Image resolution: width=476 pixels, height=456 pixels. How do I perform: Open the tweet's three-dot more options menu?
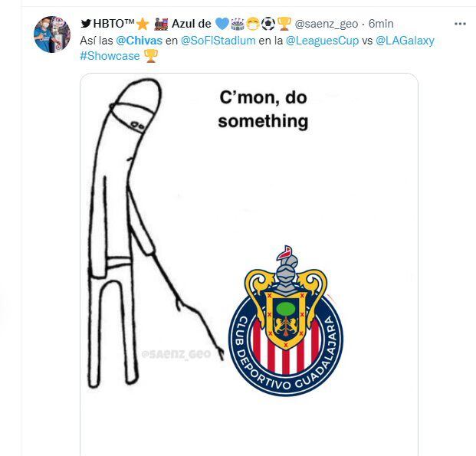point(460,24)
